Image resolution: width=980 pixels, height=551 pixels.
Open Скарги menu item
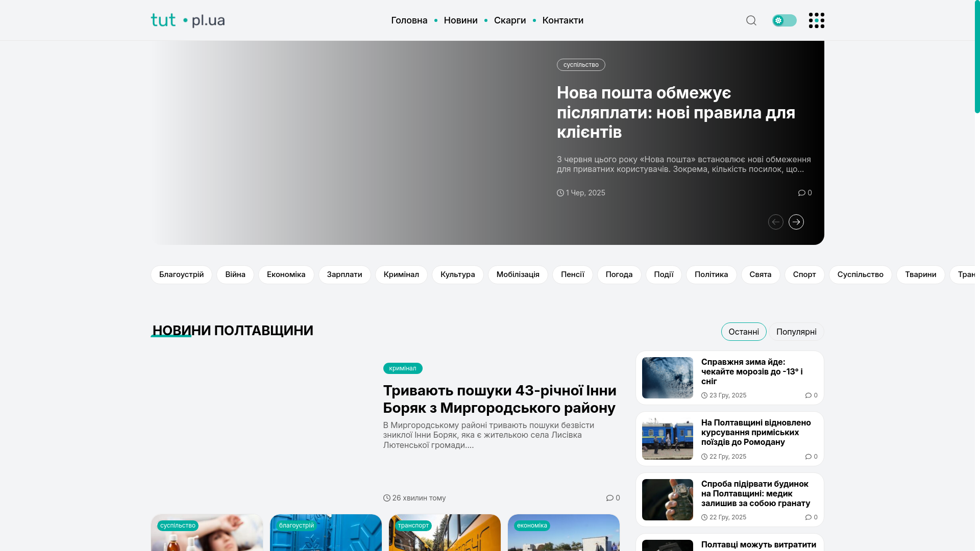pos(509,20)
